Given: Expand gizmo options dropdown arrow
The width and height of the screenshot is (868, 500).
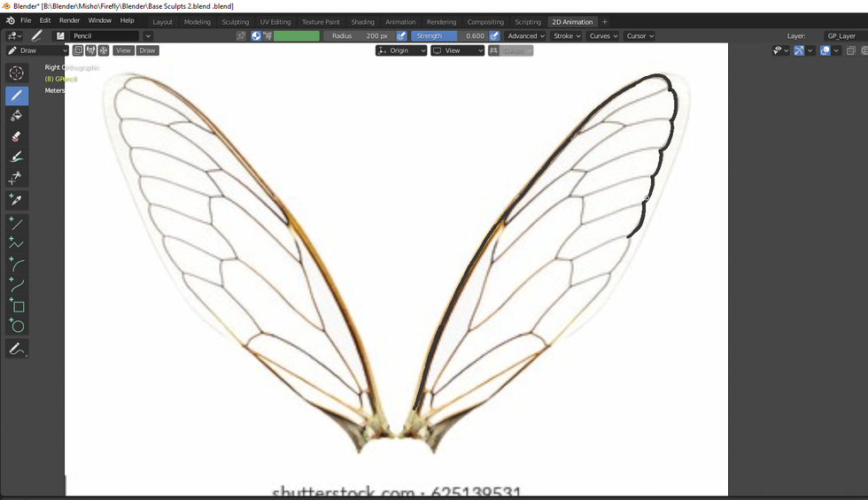Looking at the screenshot, I should (x=810, y=50).
